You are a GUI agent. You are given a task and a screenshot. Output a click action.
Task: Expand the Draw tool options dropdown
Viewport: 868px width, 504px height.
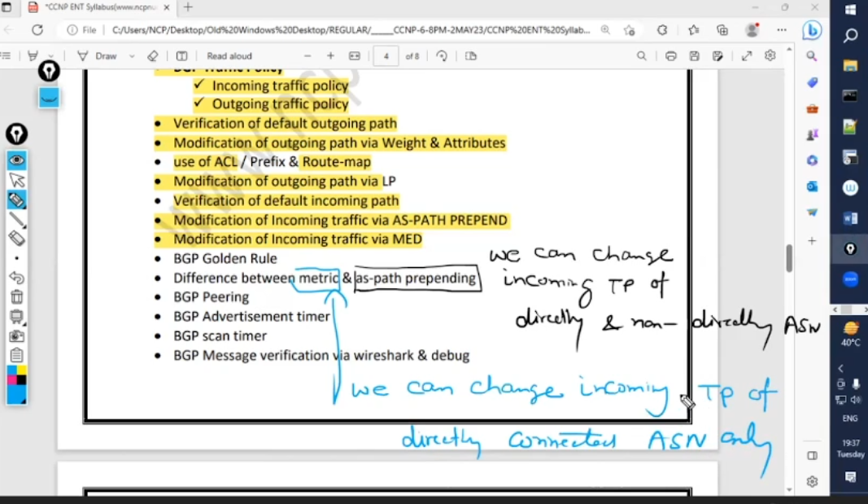click(x=132, y=56)
